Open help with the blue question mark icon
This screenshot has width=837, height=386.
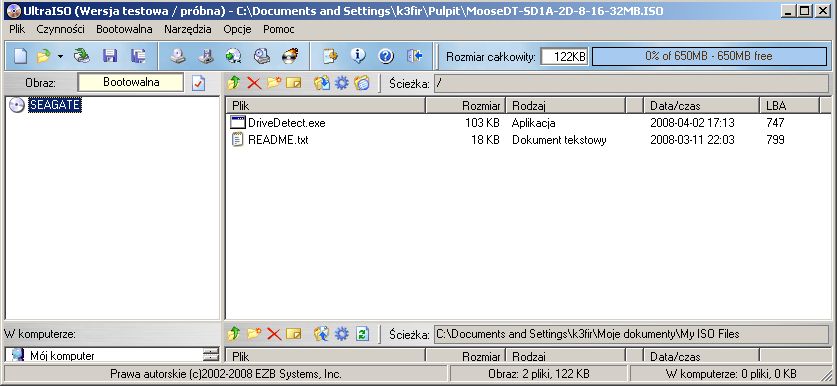click(x=385, y=56)
